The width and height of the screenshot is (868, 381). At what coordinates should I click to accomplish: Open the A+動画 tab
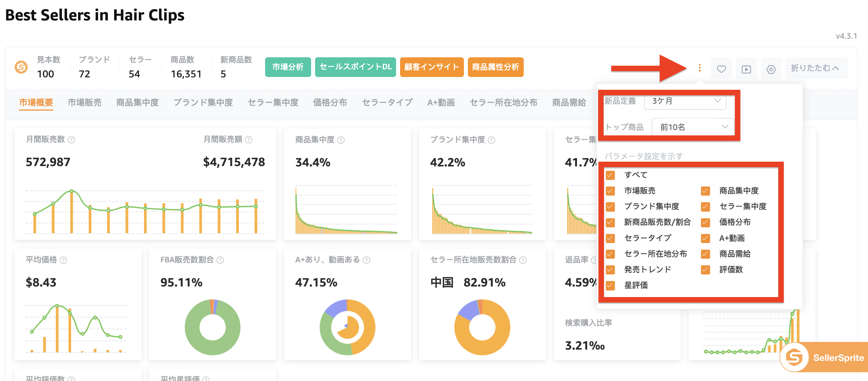[x=441, y=103]
